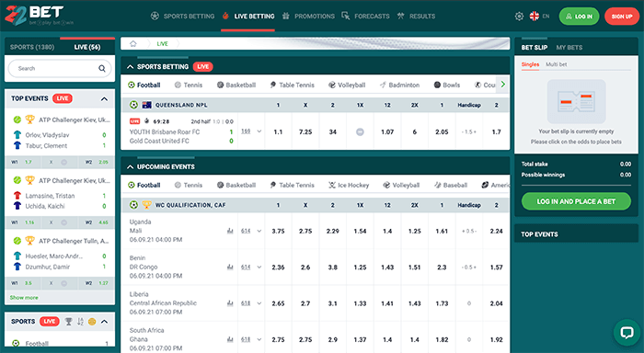Switch to the Sports (1380) tab
Screen dimensions: 644x353
pos(32,47)
